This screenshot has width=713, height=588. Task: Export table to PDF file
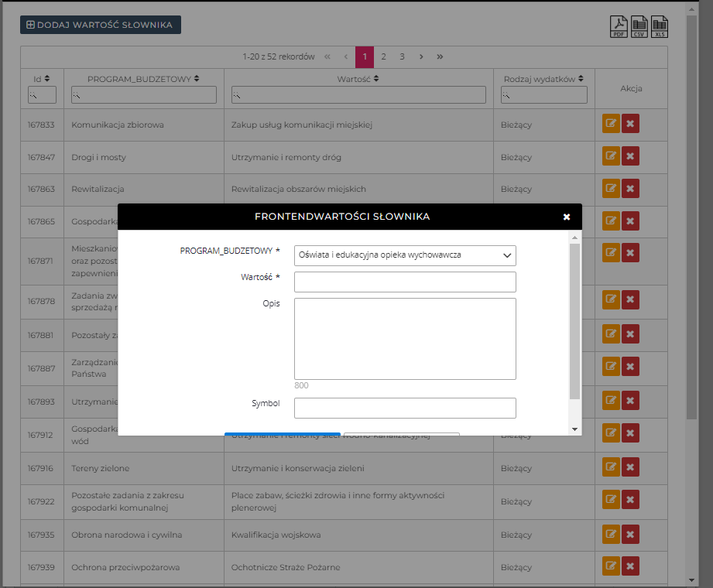pos(619,26)
